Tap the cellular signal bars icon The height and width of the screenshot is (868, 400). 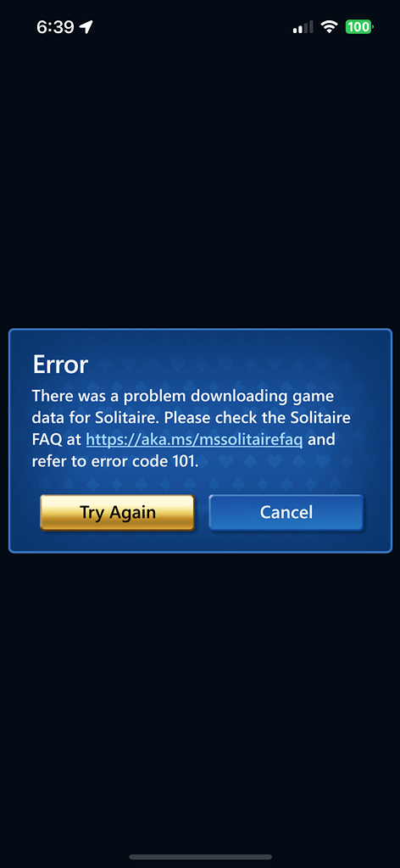pos(303,26)
